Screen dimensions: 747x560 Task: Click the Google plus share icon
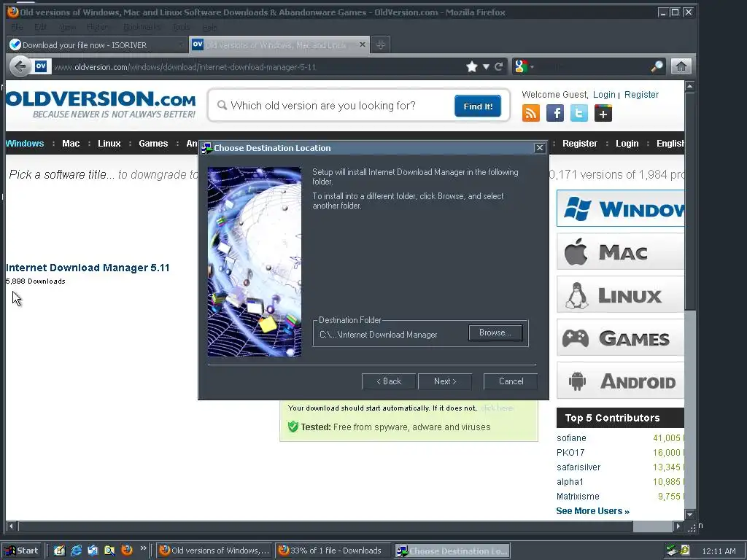point(603,113)
